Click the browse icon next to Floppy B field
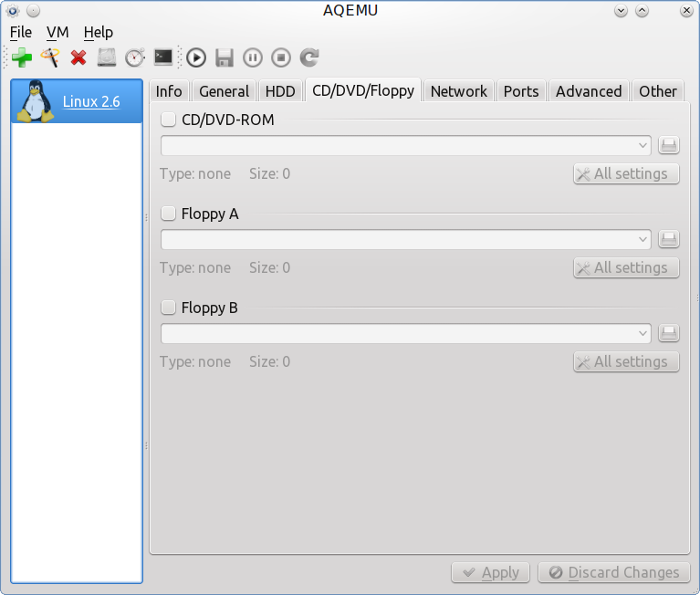The width and height of the screenshot is (700, 595). click(x=668, y=333)
